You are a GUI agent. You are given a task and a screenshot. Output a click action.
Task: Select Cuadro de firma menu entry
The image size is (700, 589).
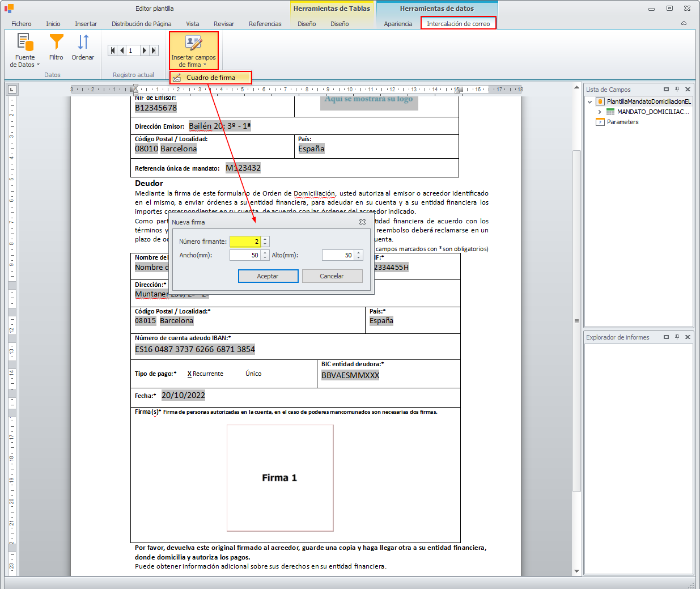pyautogui.click(x=210, y=78)
